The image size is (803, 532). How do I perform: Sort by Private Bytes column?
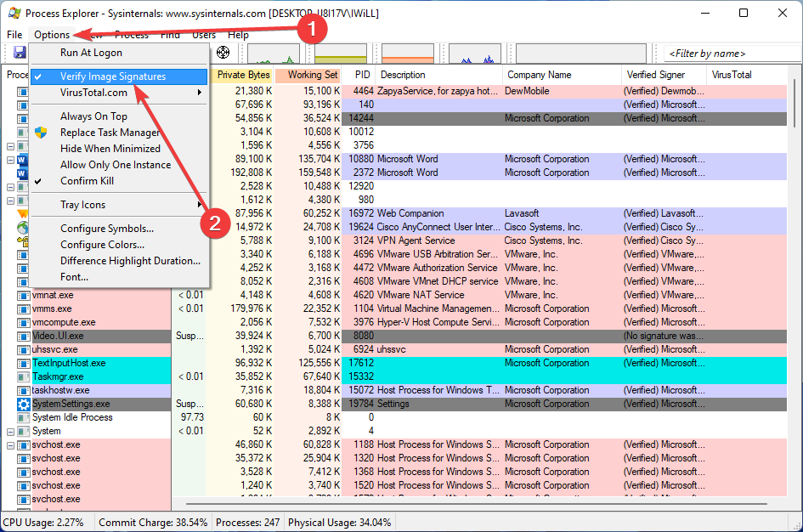click(x=240, y=75)
